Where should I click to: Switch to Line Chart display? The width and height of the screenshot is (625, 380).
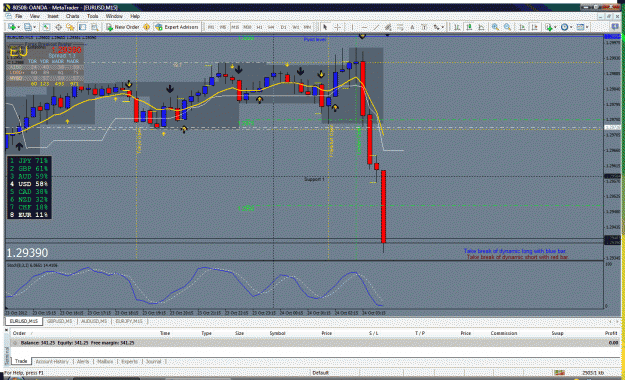[x=481, y=27]
